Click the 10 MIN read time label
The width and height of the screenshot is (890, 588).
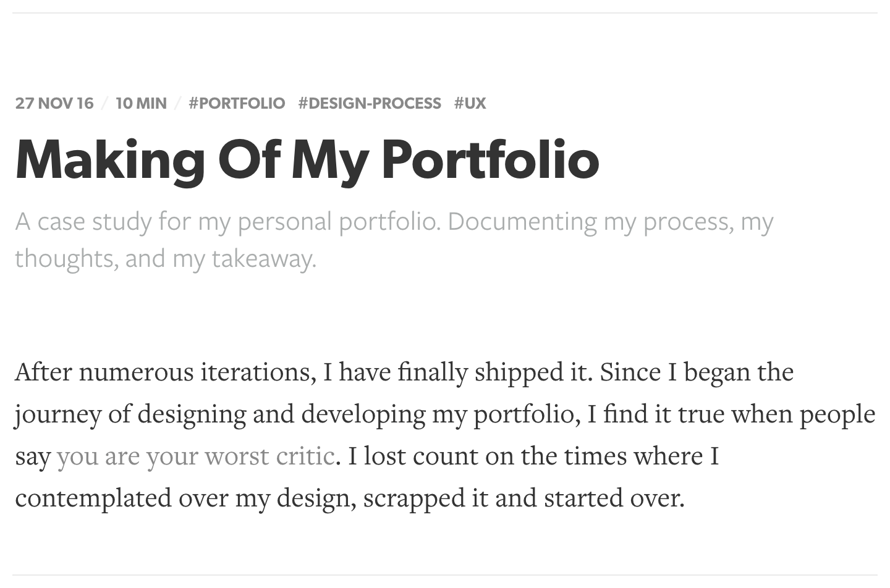[142, 103]
